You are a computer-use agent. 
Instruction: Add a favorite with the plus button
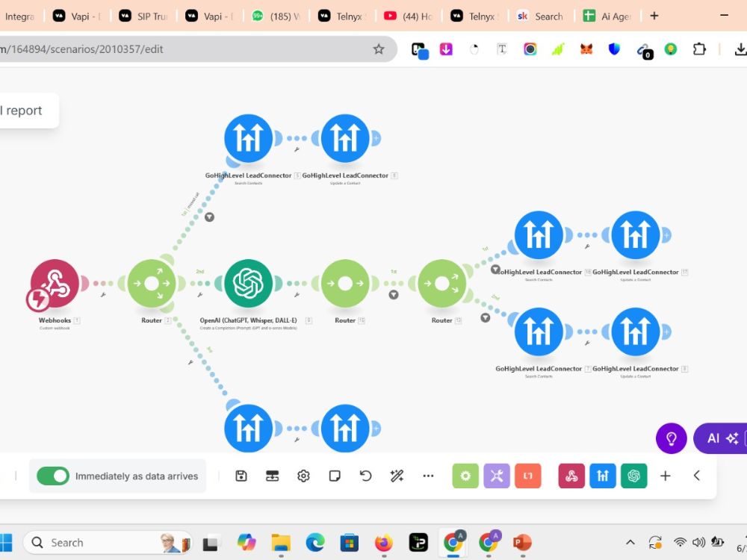pyautogui.click(x=665, y=476)
